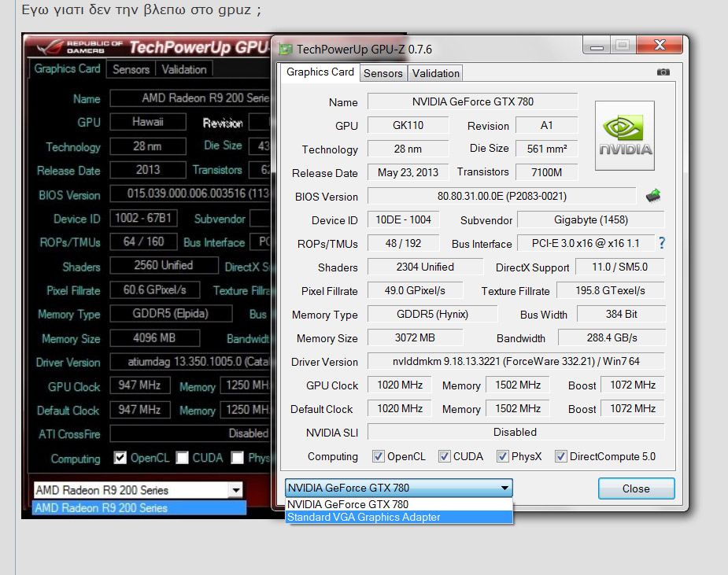Toggle DirectCompute 5.0 checkbox
This screenshot has width=728, height=575.
[561, 456]
